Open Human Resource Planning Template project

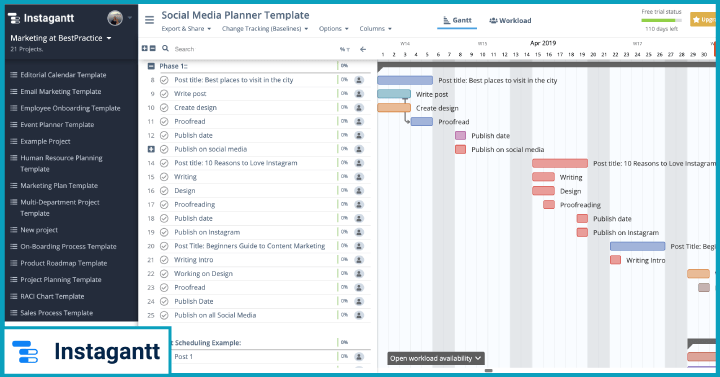tap(61, 163)
